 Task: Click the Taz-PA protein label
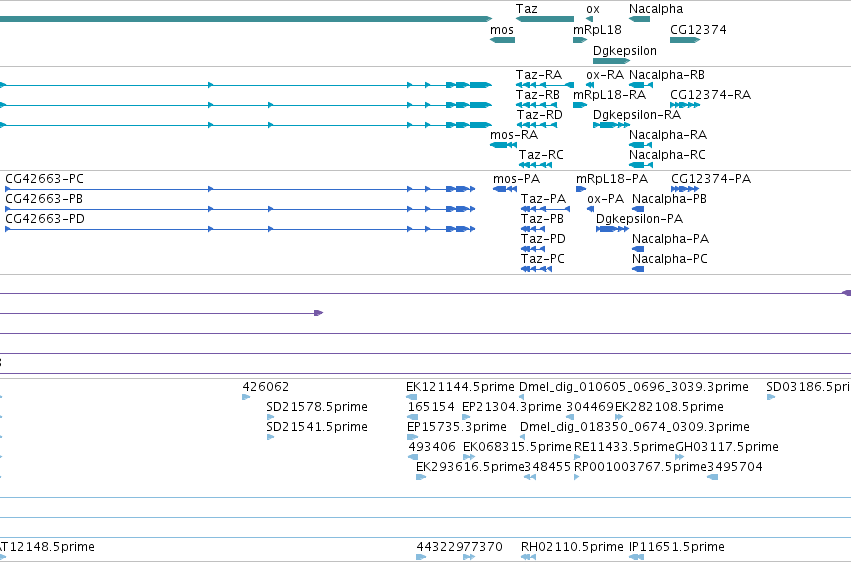(543, 199)
